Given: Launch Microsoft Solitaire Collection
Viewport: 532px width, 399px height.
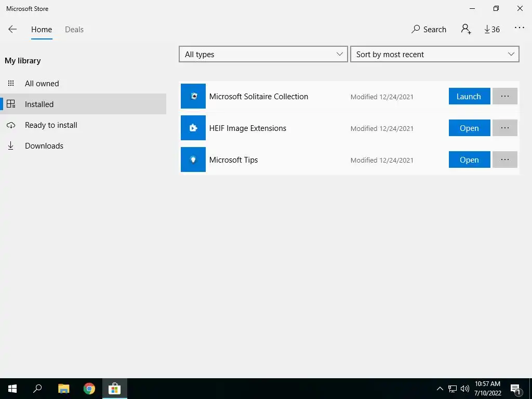Looking at the screenshot, I should tap(469, 96).
